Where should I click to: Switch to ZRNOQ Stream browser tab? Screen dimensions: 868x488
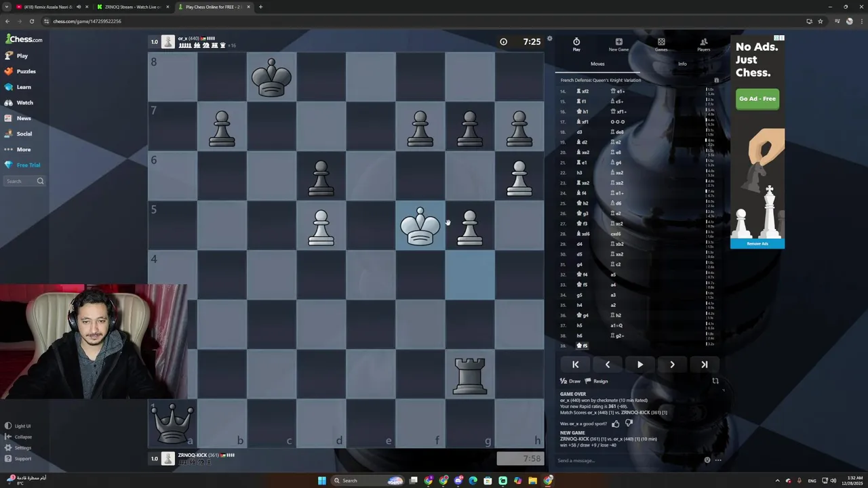pos(132,7)
